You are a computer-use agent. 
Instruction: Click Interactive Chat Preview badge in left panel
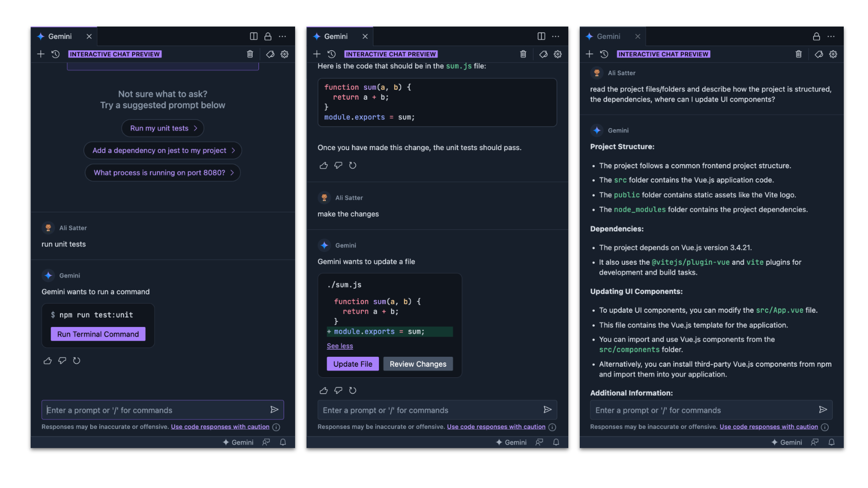(x=115, y=54)
